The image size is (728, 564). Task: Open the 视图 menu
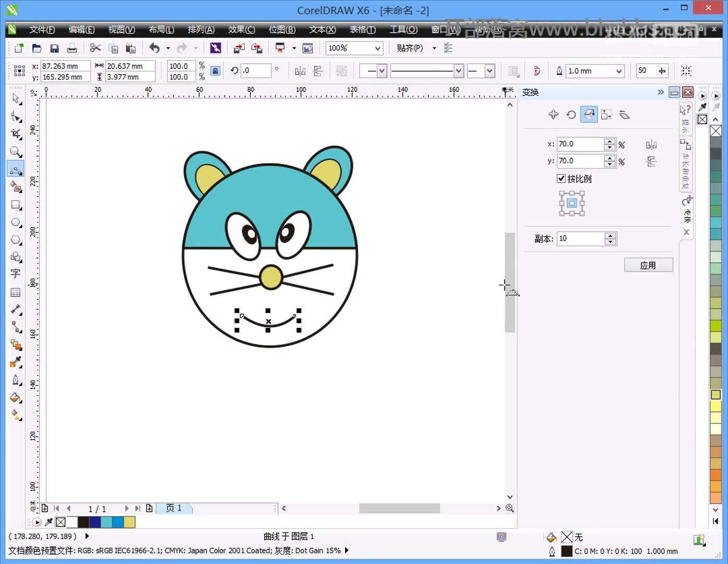point(122,29)
